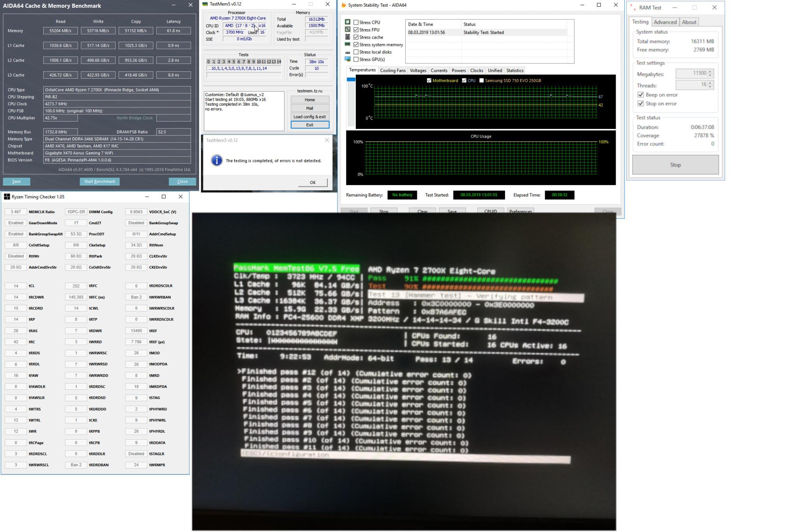Uncheck the Stress cache checkbox

356,37
